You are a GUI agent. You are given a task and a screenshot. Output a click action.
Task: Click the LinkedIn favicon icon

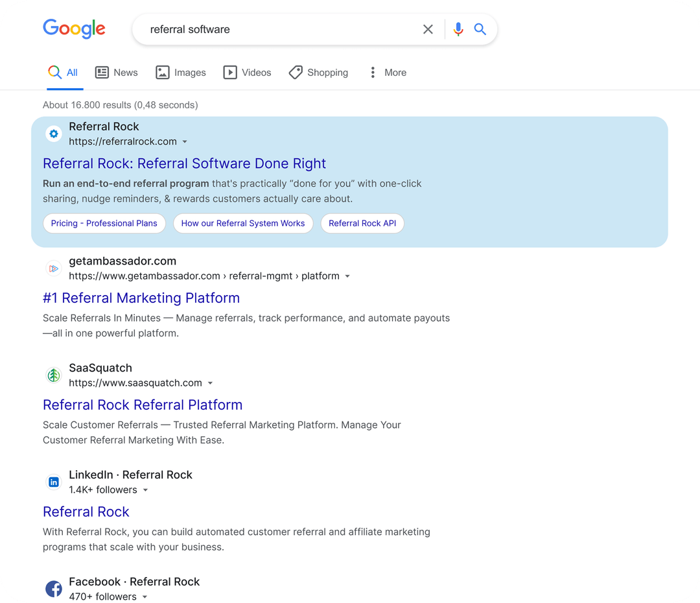click(54, 482)
